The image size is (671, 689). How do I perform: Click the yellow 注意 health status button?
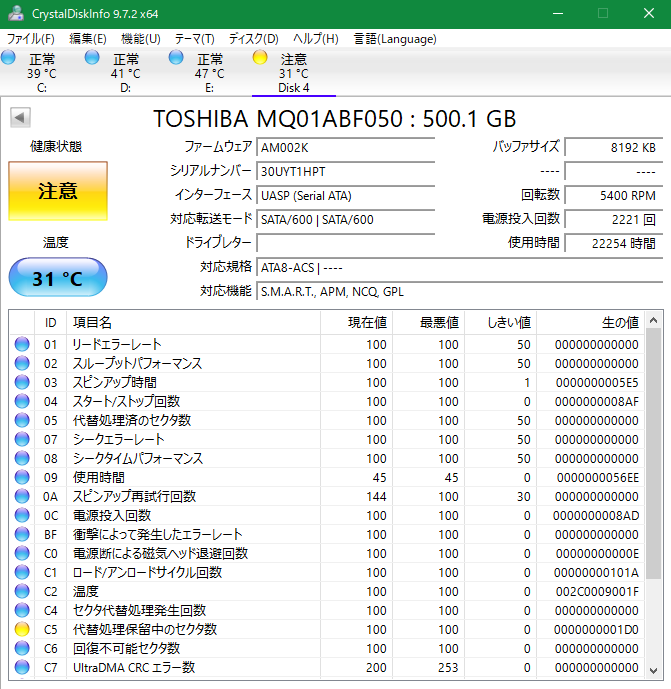(58, 191)
